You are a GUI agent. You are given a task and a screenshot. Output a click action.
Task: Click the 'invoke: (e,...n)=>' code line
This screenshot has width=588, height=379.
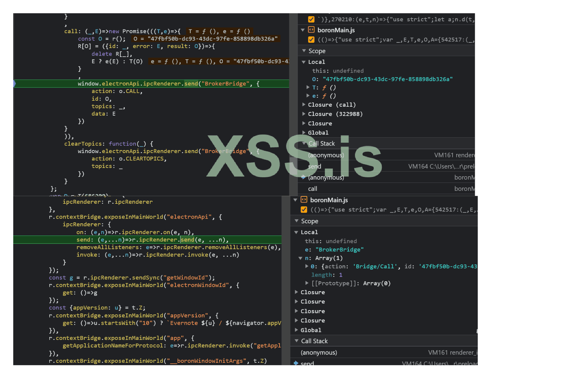coord(158,255)
